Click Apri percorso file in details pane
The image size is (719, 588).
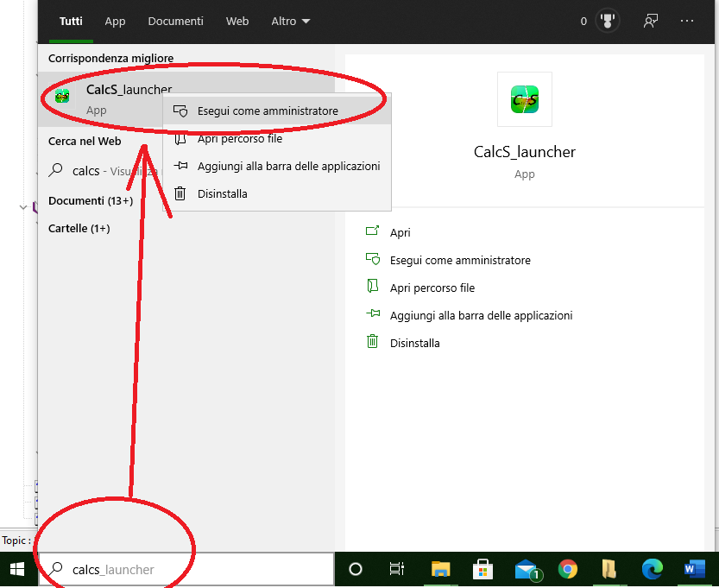(x=432, y=288)
